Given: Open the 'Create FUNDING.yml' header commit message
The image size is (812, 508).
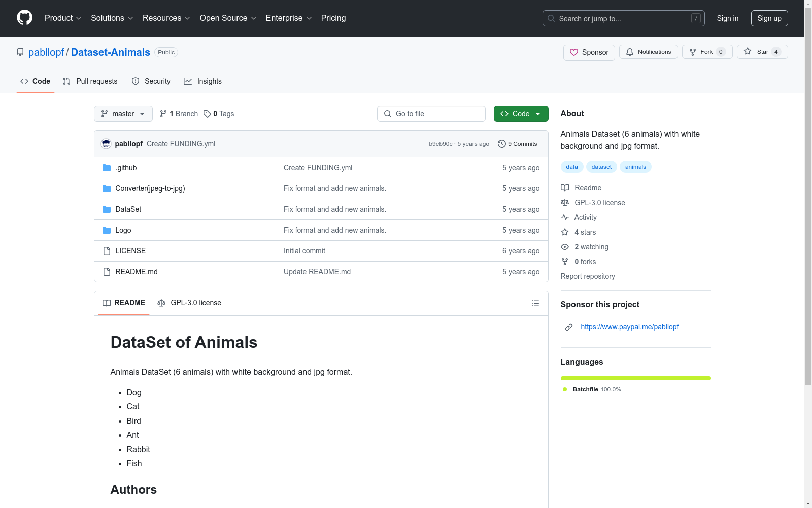Looking at the screenshot, I should tap(181, 144).
